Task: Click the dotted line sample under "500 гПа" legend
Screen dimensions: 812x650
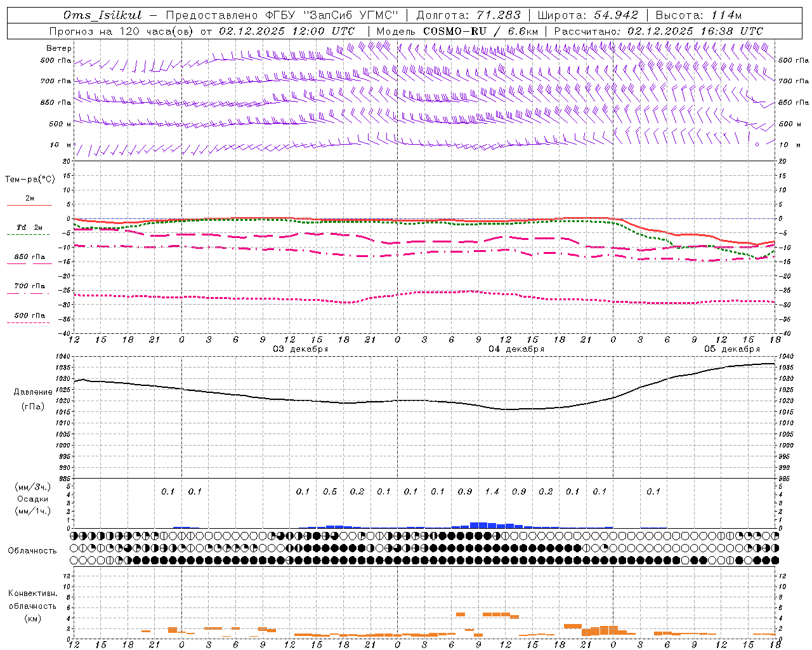Action: click(x=29, y=322)
